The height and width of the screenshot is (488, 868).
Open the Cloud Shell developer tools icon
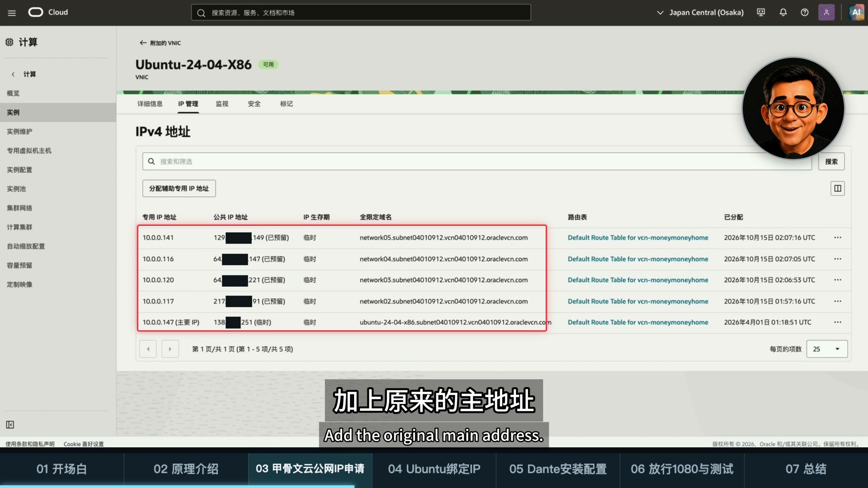[x=761, y=13]
